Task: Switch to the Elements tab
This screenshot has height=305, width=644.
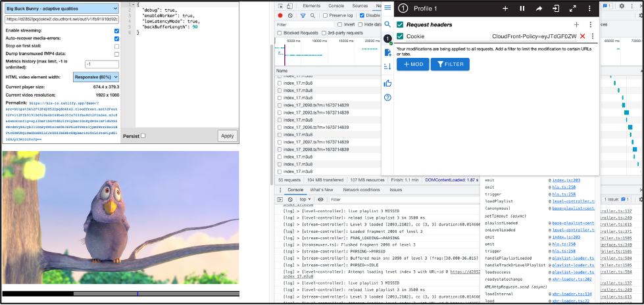Action: pos(311,6)
